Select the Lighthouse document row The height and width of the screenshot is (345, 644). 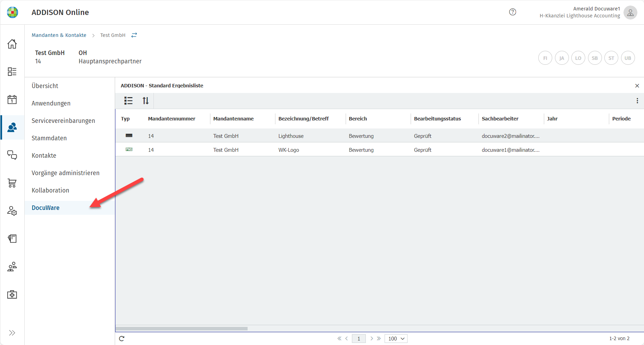click(379, 136)
